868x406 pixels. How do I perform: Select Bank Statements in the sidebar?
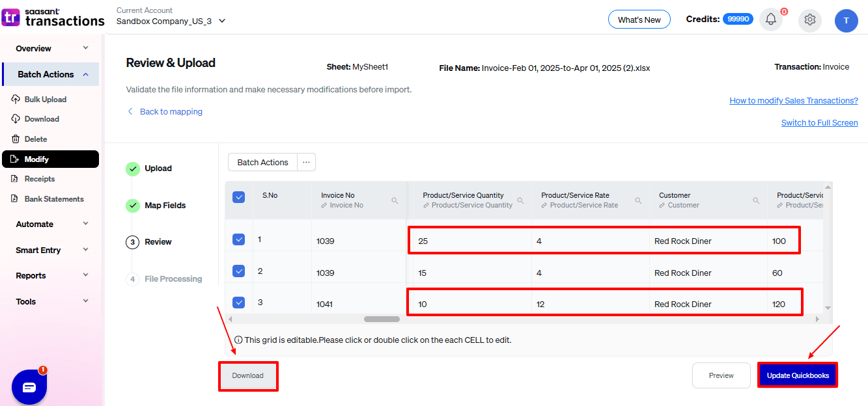[x=54, y=199]
